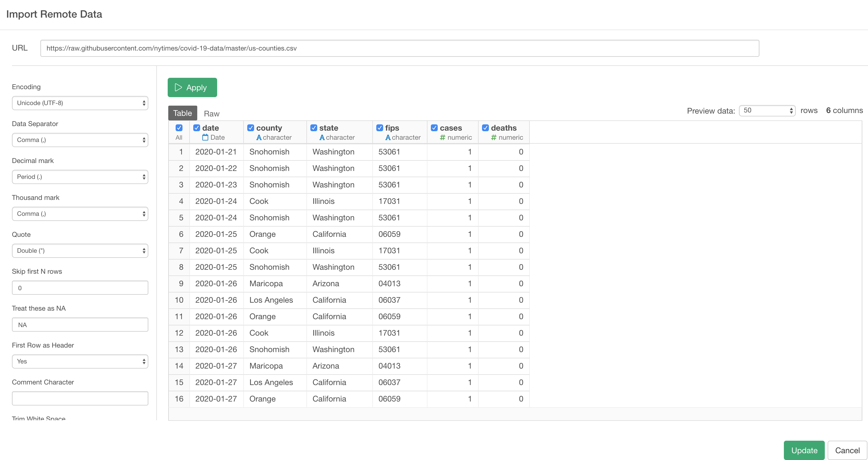Click the play triangle icon on Apply
Image resolution: width=868 pixels, height=460 pixels.
(x=178, y=87)
